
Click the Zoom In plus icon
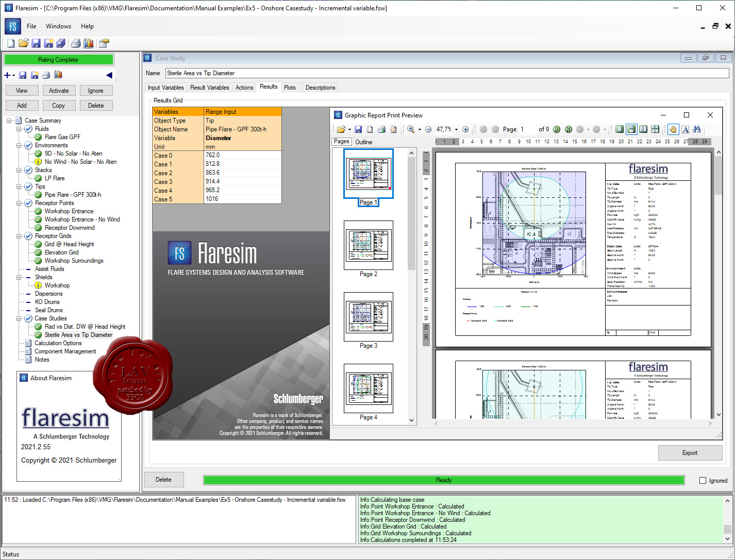[x=465, y=129]
